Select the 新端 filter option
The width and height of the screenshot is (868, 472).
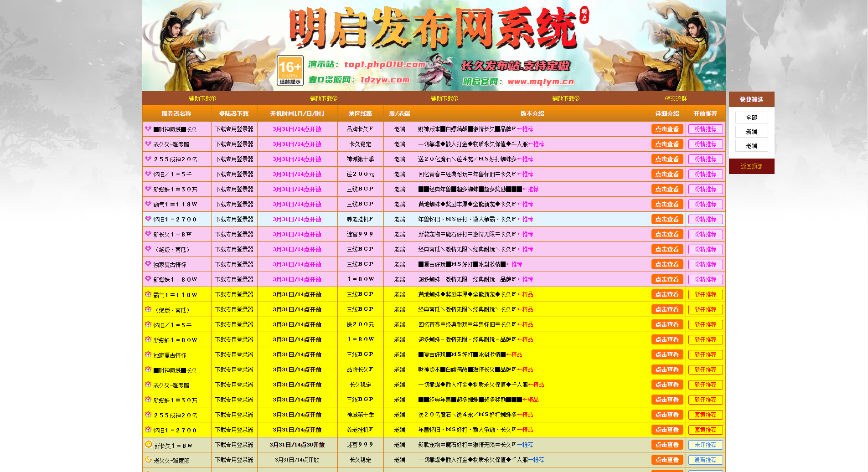tap(751, 132)
